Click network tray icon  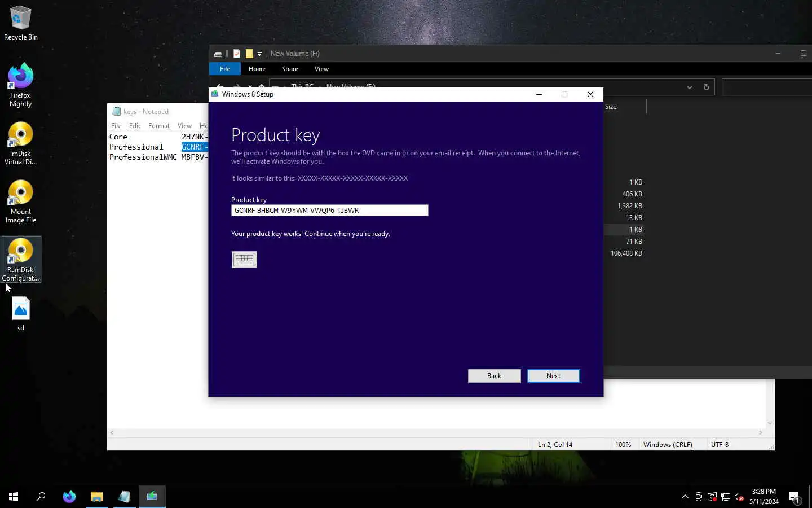point(726,497)
